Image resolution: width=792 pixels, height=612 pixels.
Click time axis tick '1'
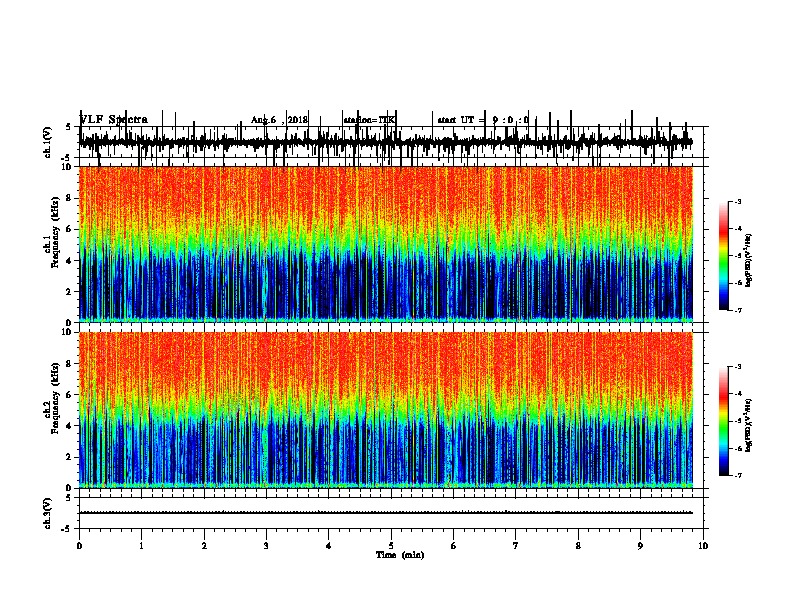(141, 546)
